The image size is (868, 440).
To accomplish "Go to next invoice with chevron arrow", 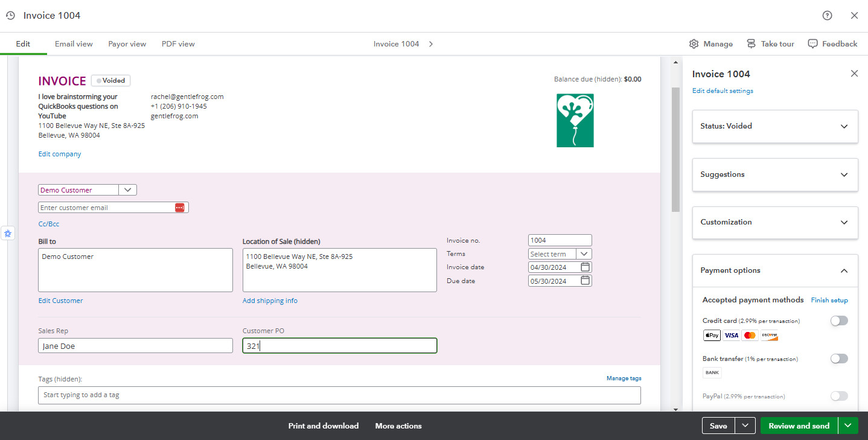I will tap(431, 44).
